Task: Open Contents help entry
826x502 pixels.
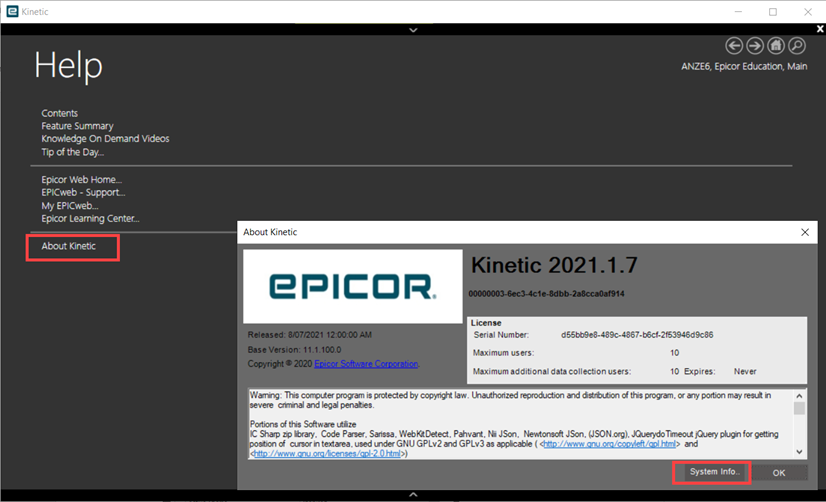Action: pyautogui.click(x=60, y=113)
